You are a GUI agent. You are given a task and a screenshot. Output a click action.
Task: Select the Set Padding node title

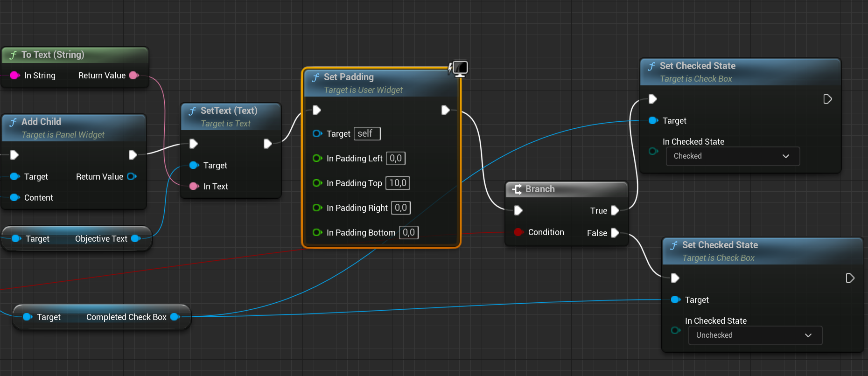pos(349,77)
